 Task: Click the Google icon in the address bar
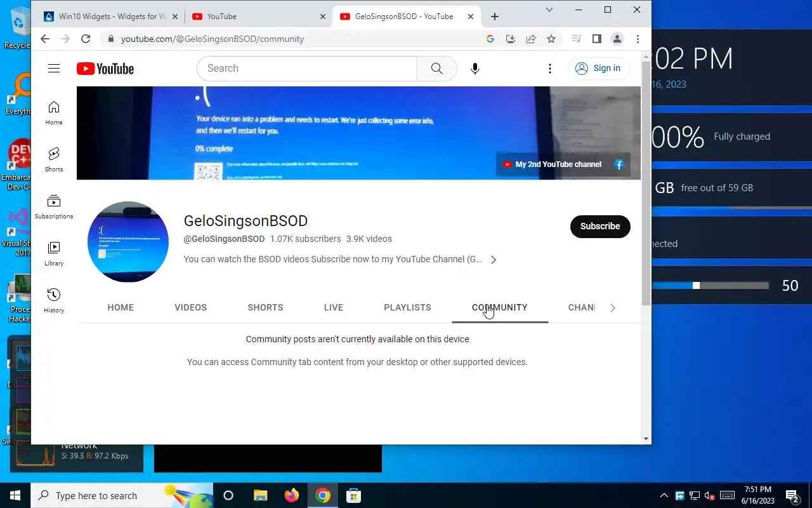tap(490, 39)
